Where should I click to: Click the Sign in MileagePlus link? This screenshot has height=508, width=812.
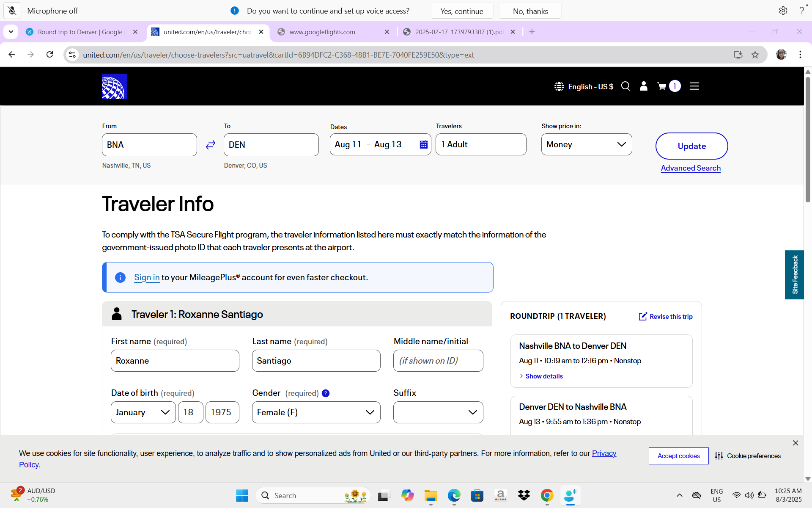point(147,277)
